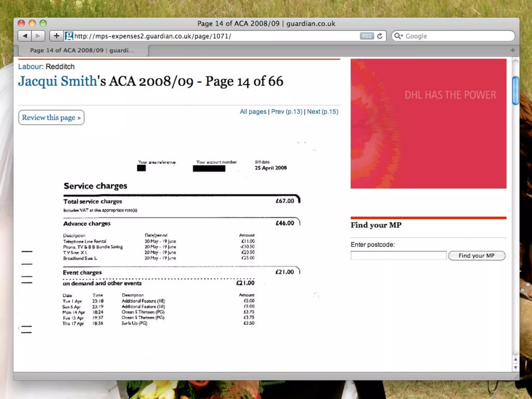This screenshot has width=532, height=399.
Task: Open the All pages link
Action: (253, 112)
